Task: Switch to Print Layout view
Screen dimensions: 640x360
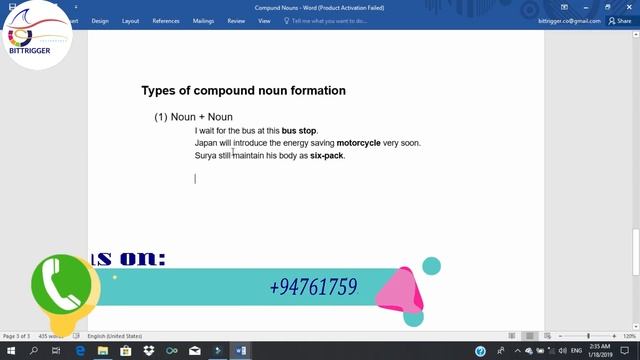Action: [x=529, y=336]
